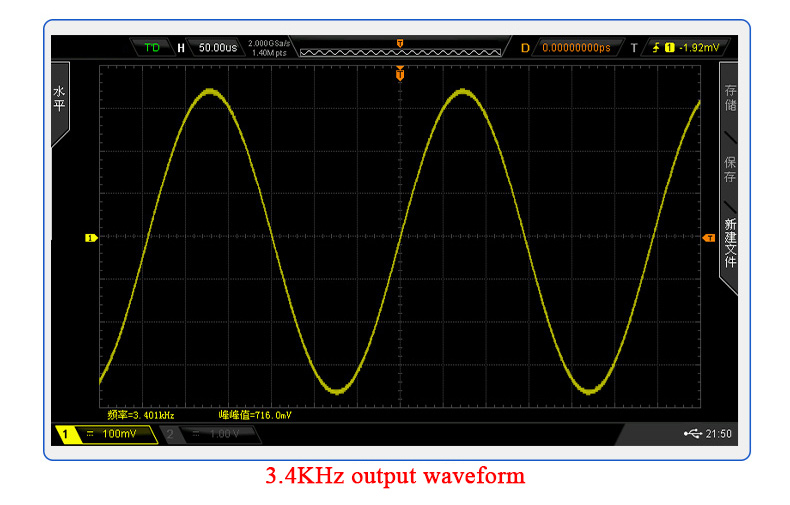Click the orange trigger position marker atop grid
The height and width of the screenshot is (505, 790).
coord(400,74)
